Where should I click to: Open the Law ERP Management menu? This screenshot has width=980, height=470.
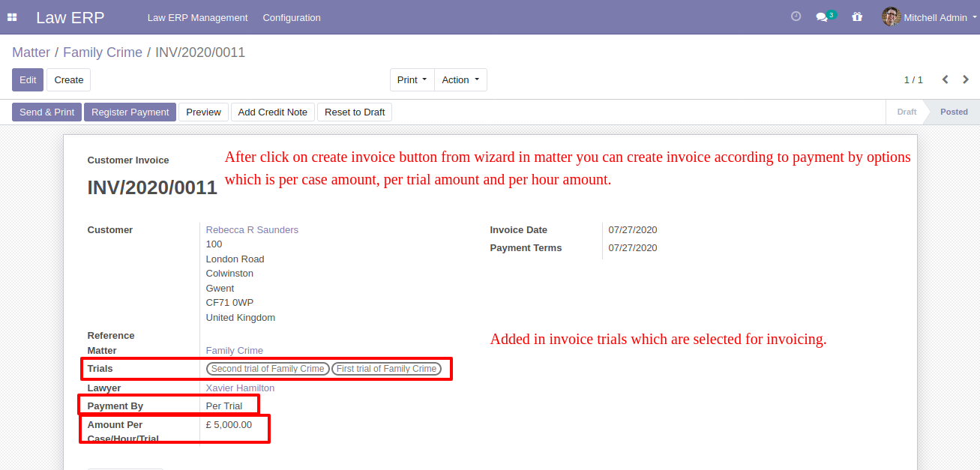pyautogui.click(x=197, y=17)
